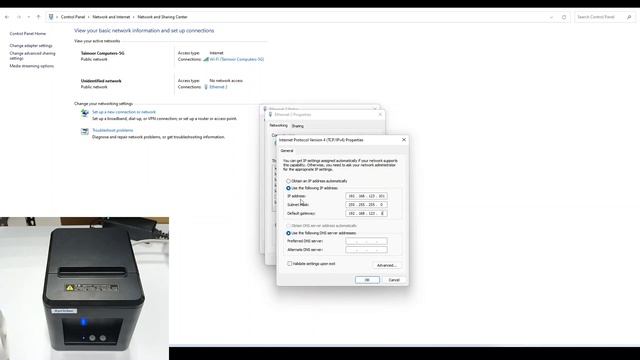Open Change adapter settings

pyautogui.click(x=31, y=46)
